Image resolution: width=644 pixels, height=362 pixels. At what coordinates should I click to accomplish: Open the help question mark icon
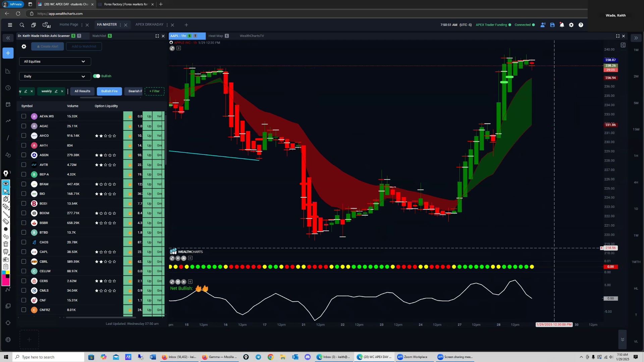click(581, 25)
